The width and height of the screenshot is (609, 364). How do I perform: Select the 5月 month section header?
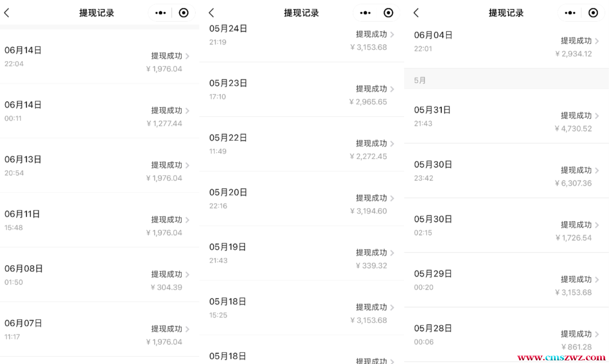coord(506,80)
